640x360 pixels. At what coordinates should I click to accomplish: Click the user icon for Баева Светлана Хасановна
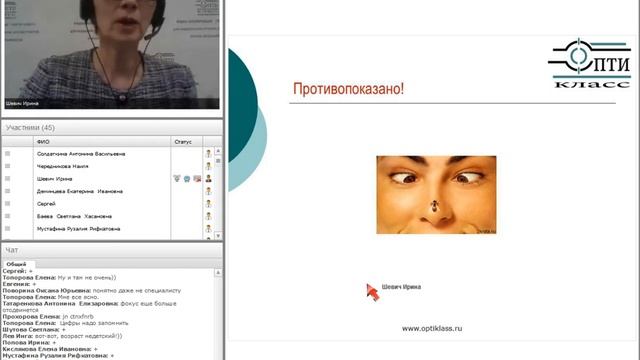click(x=209, y=216)
